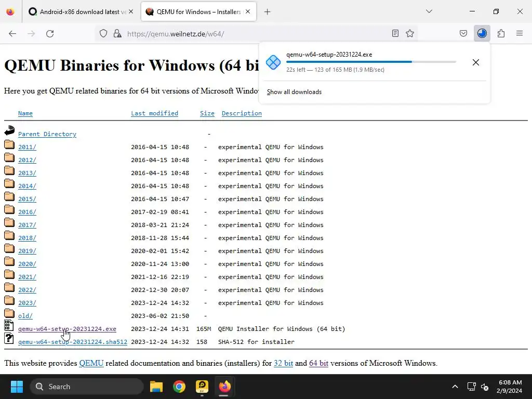This screenshot has width=532, height=399.
Task: Click the binary file icon beside the .exe
Action: 9,325
